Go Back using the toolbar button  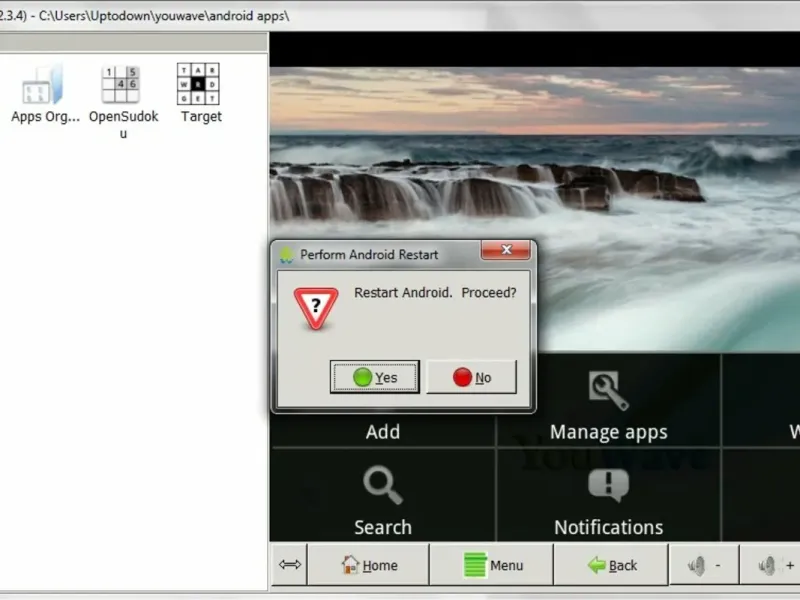tap(611, 565)
